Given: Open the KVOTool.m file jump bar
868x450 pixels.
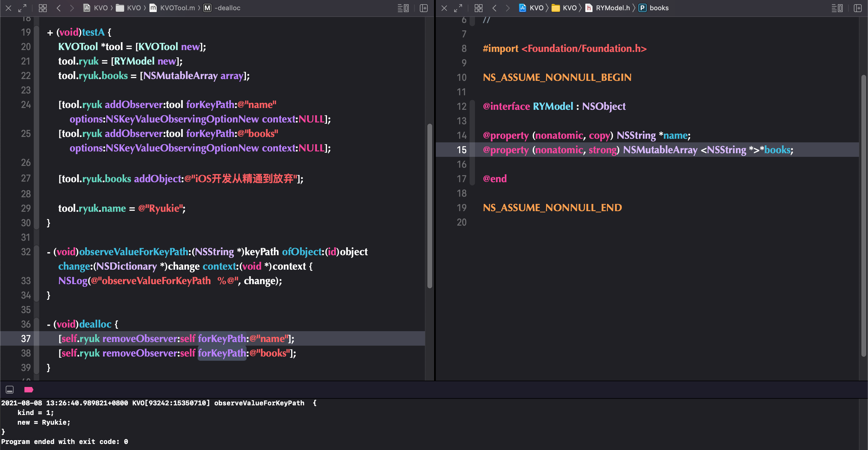Looking at the screenshot, I should [172, 8].
